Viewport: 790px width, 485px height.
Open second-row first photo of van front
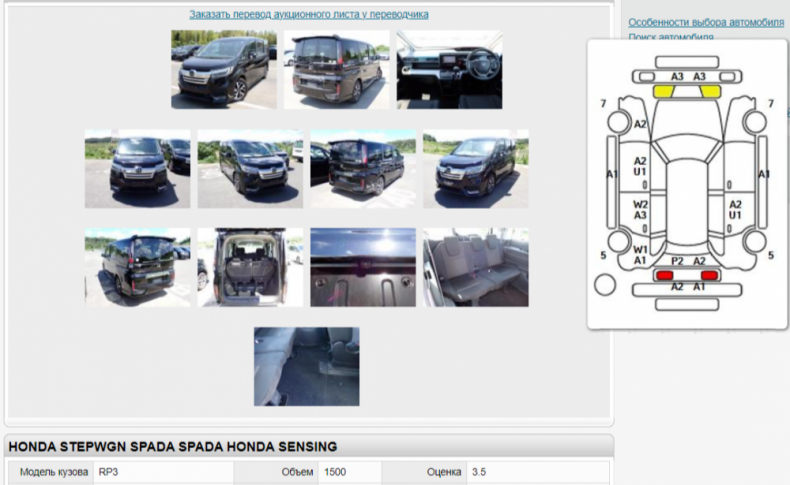pos(138,169)
